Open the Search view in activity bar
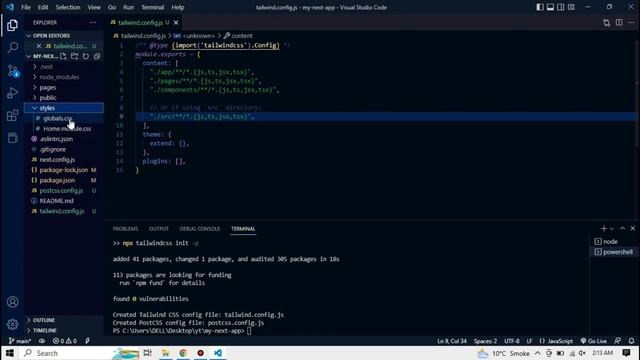Image resolution: width=640 pixels, height=360 pixels. (13, 48)
